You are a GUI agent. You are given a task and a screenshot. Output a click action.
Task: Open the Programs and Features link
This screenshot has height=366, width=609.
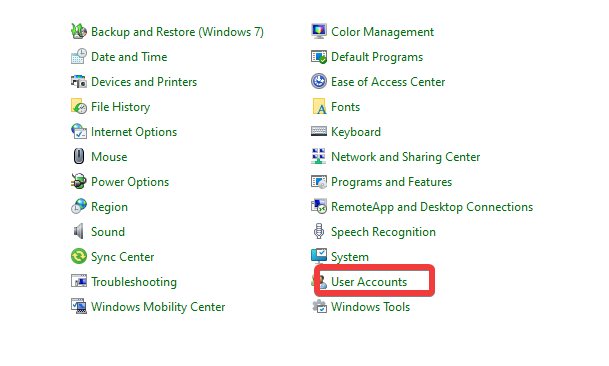392,182
